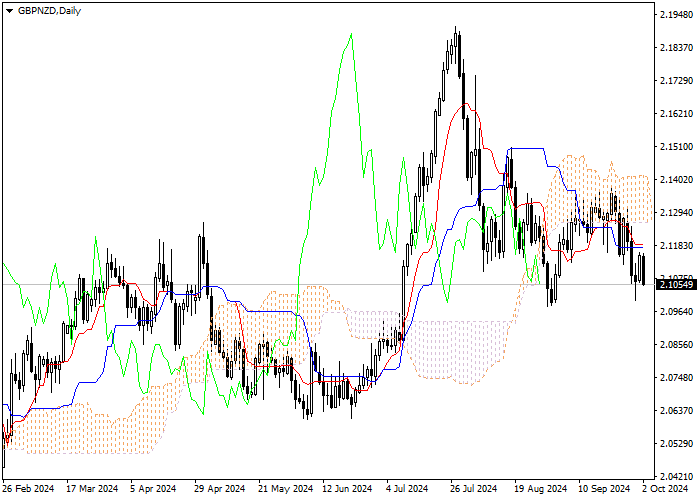Image resolution: width=700 pixels, height=500 pixels.
Task: Select the 17 Mar 2024 date label
Action: tap(92, 489)
